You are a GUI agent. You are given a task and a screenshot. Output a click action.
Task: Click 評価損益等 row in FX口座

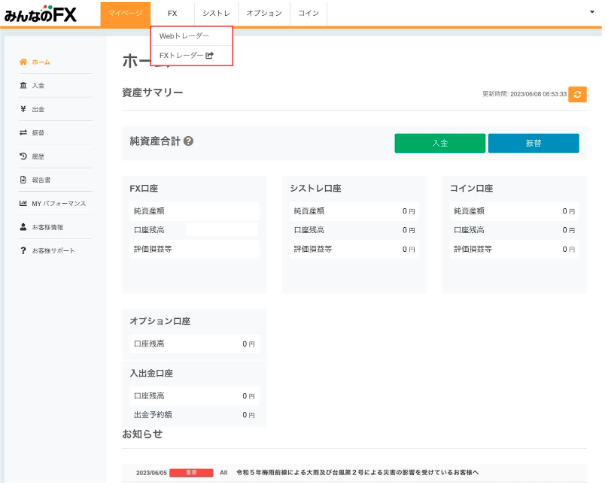(194, 249)
